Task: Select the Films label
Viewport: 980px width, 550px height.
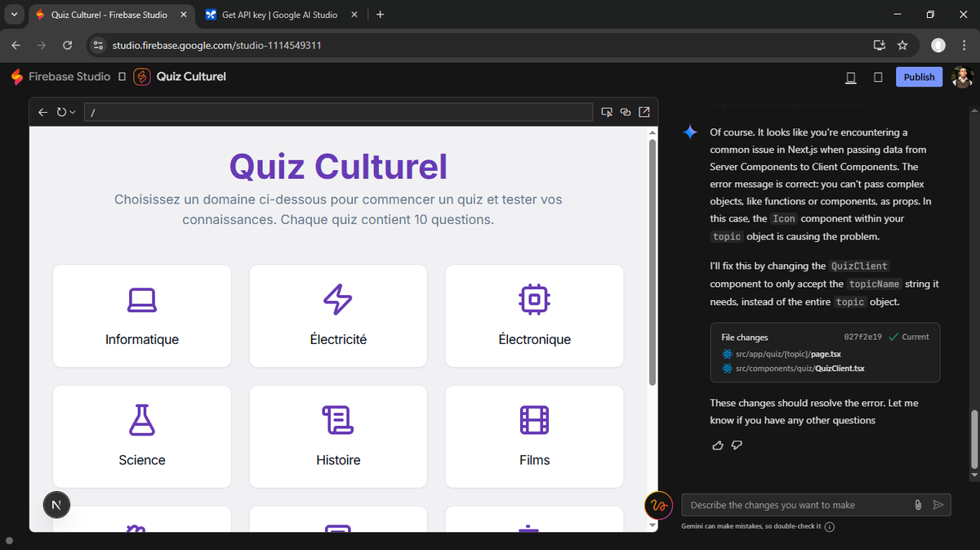Action: [x=534, y=460]
